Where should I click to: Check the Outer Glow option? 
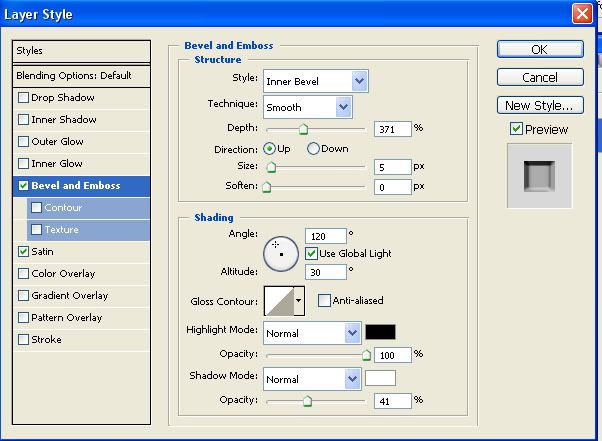click(23, 141)
